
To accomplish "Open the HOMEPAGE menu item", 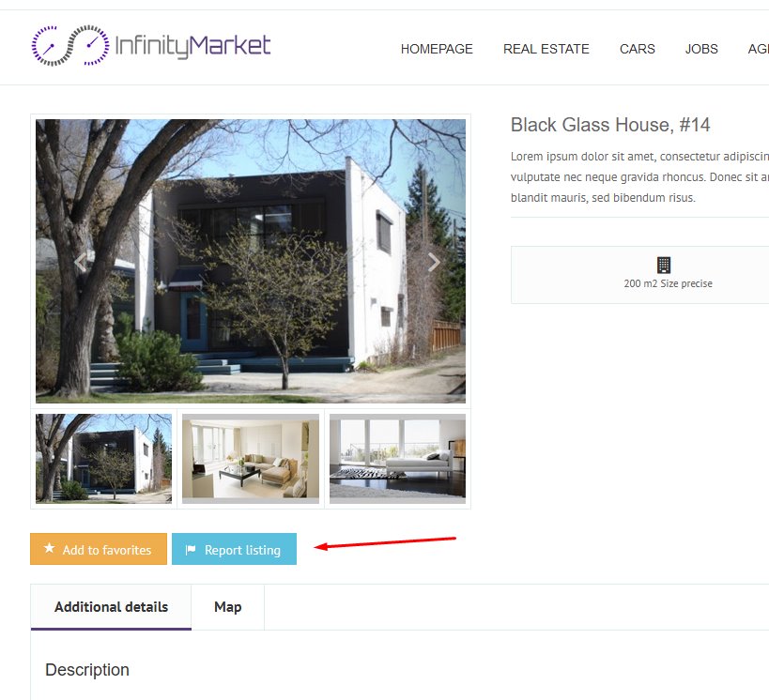I will (437, 49).
